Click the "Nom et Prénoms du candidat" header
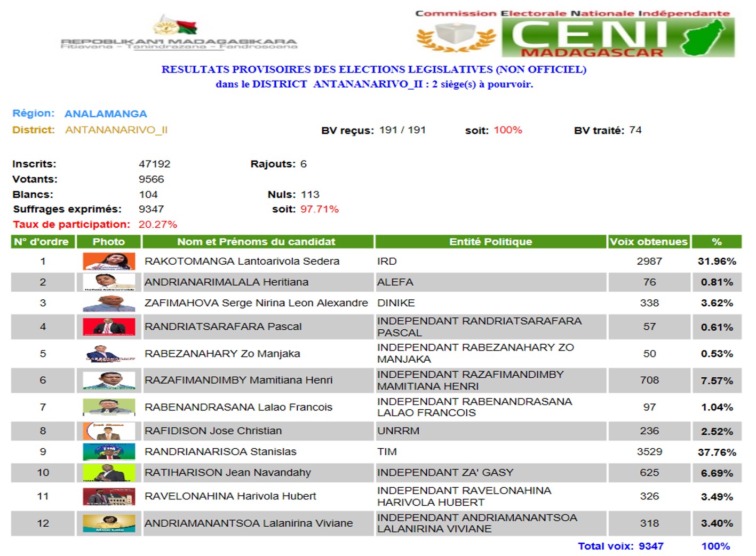756x556 pixels. 258,242
